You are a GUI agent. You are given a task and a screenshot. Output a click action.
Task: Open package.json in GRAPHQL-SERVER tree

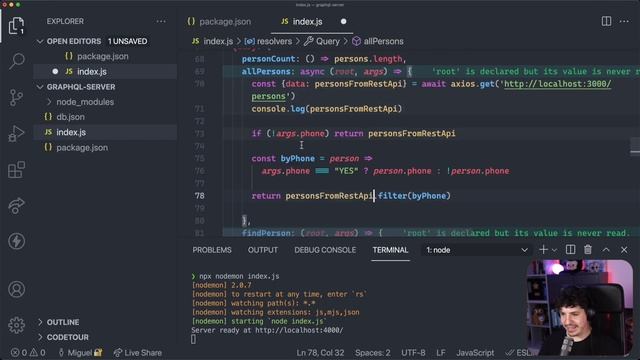click(x=82, y=147)
